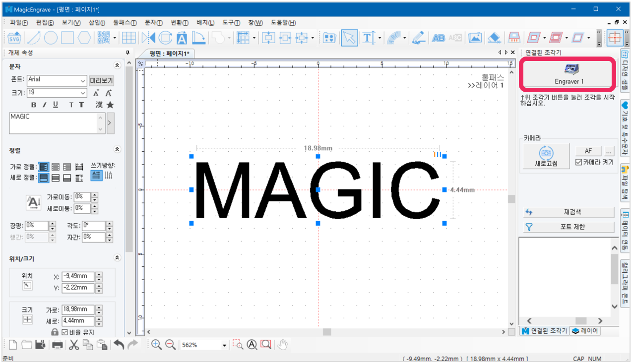Click the undo arrow icon
This screenshot has width=632, height=364.
pos(119,345)
